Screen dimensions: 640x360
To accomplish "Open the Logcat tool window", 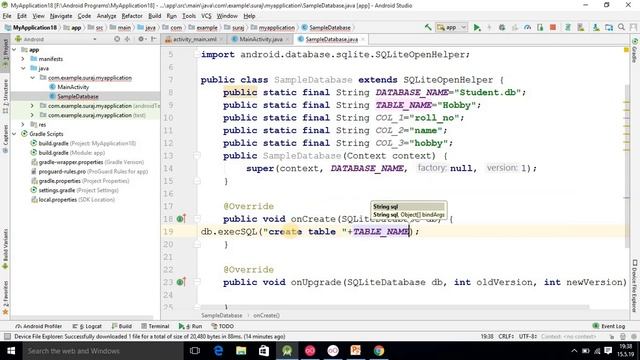I will pyautogui.click(x=87, y=326).
